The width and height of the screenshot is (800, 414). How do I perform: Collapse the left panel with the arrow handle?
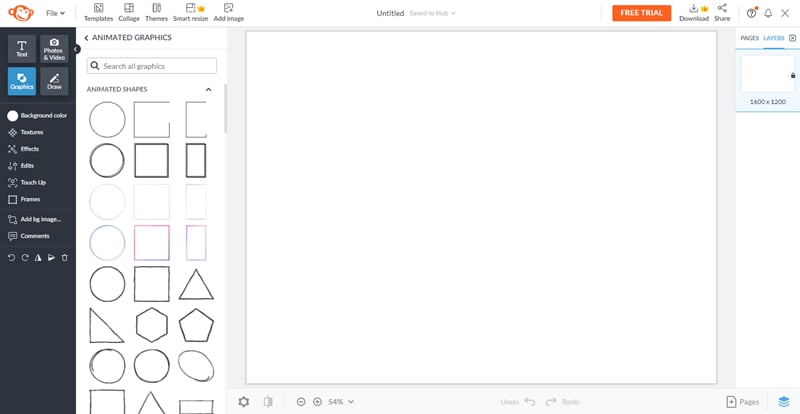(77, 49)
